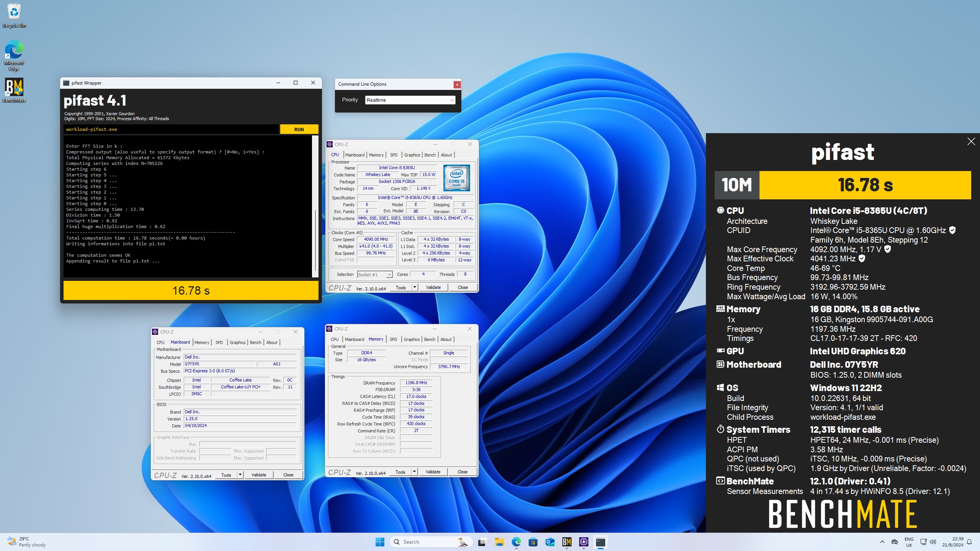Viewport: 980px width, 551px height.
Task: Switch to CPU tab in the CPU-Z Memory window
Action: click(x=335, y=339)
